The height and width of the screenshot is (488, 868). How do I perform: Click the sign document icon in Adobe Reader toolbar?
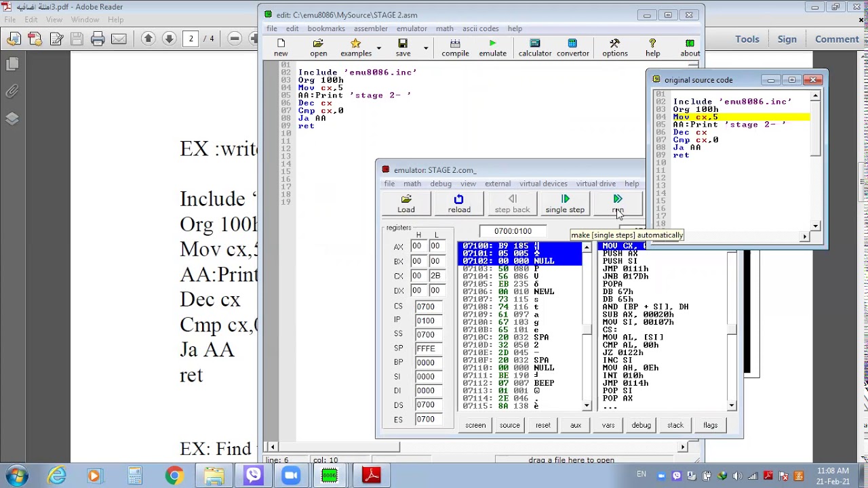tap(56, 39)
